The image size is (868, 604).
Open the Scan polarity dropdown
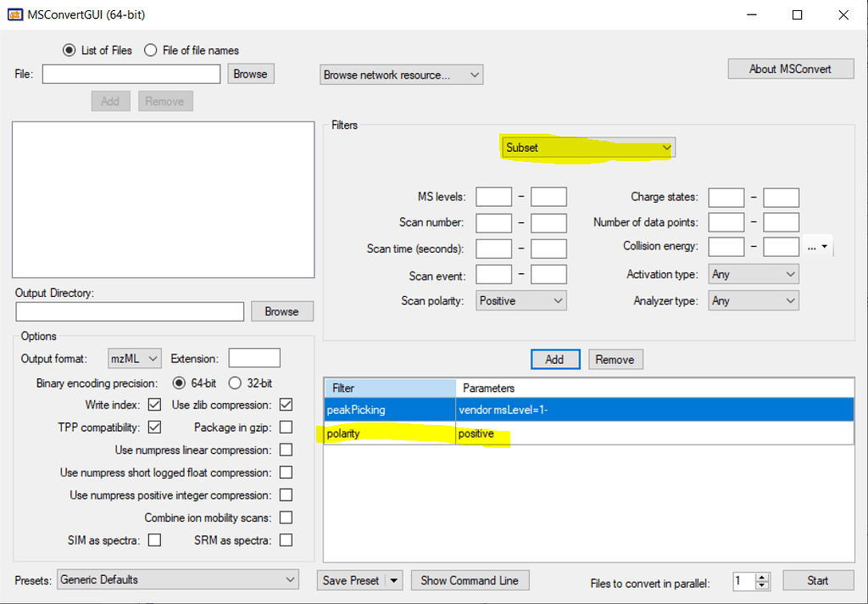point(521,300)
